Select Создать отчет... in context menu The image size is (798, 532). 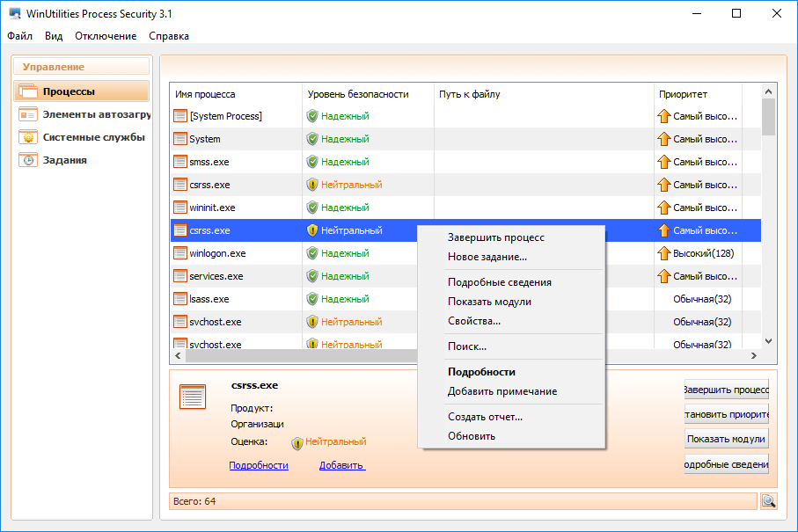click(511, 417)
